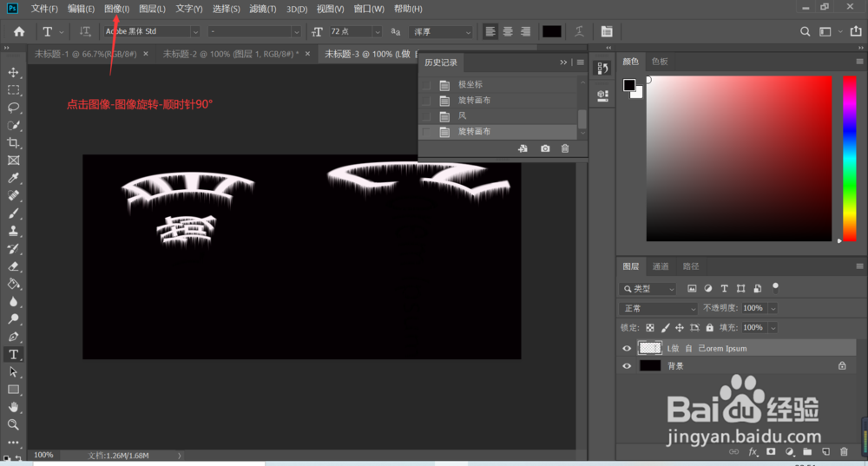
Task: Toggle text orientation icon
Action: [x=85, y=31]
